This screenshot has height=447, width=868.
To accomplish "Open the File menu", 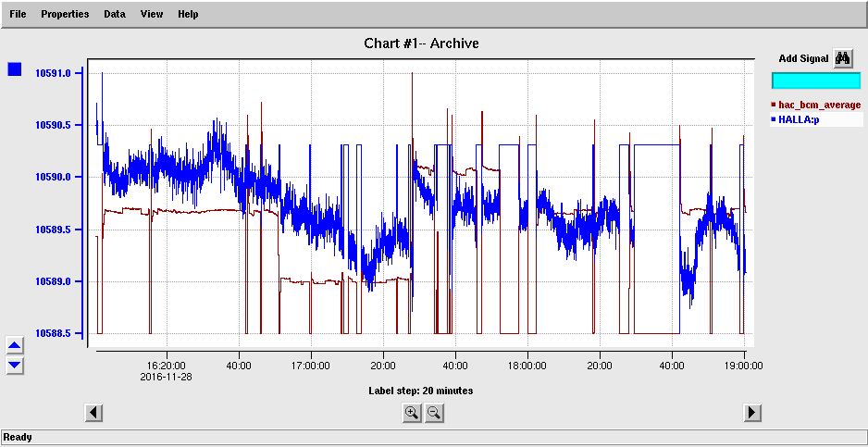I will pyautogui.click(x=18, y=15).
